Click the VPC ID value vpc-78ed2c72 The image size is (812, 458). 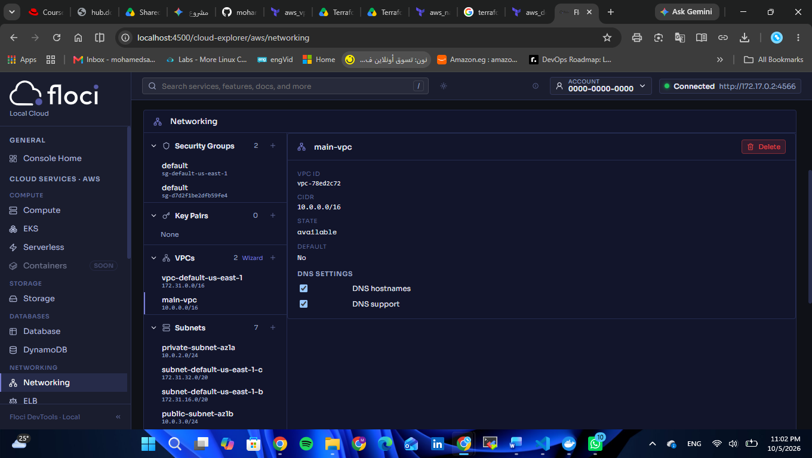[318, 183]
